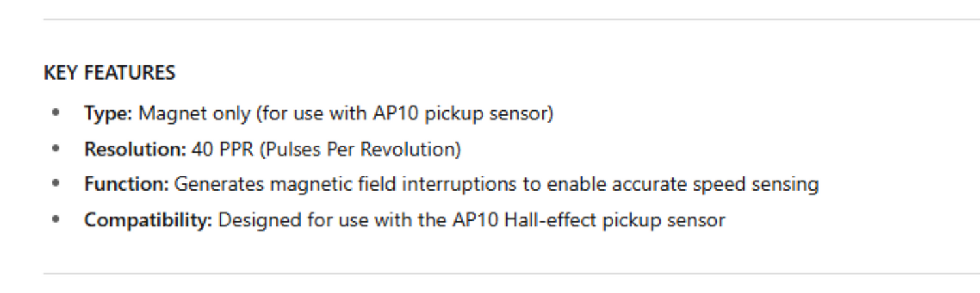Click the bullet point before Function
Screen dimensions: 980x293
[x=56, y=184]
